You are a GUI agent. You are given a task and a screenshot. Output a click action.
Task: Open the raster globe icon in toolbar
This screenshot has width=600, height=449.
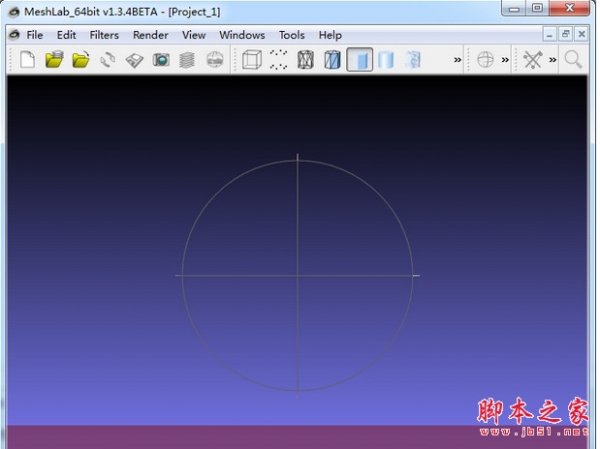215,60
